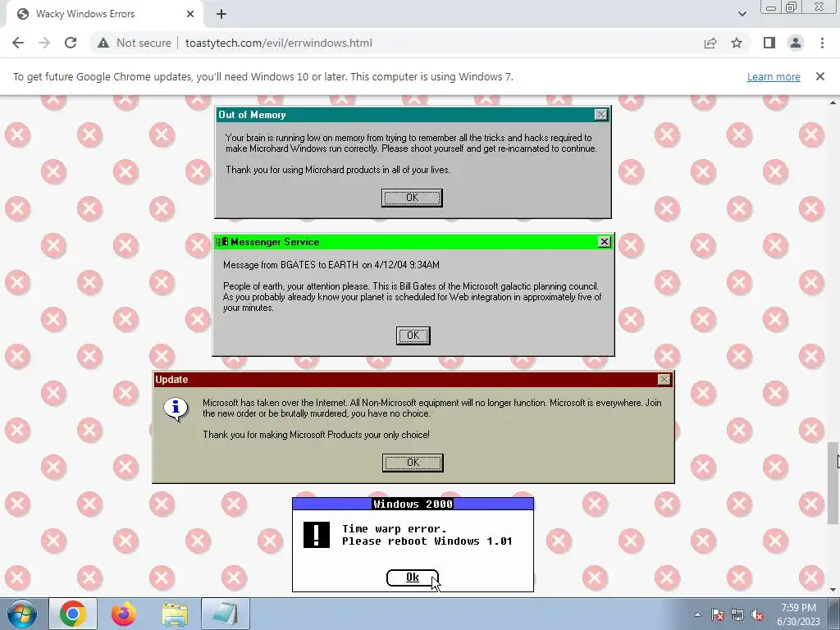Screen dimensions: 840x630
Task: Click the 'Out of Memory' title text
Action: pyautogui.click(x=252, y=115)
